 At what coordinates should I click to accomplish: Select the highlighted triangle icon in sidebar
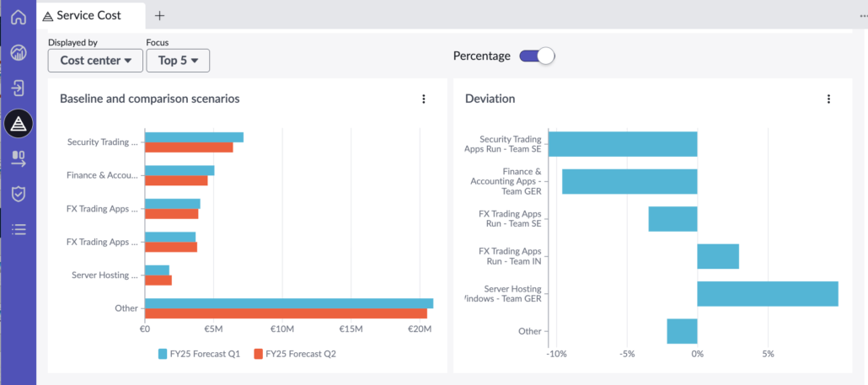point(19,124)
